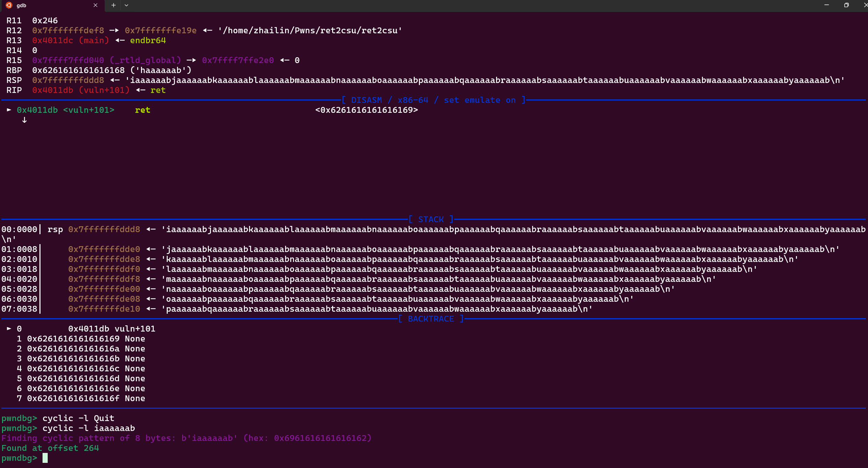Restore down the terminal window
868x468 pixels.
click(x=846, y=5)
